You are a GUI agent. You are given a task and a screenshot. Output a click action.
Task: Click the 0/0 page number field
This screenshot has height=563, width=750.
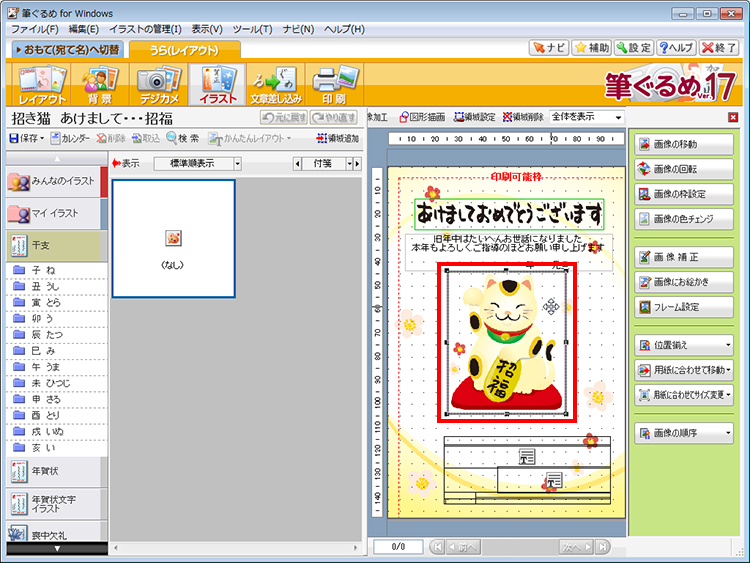tap(398, 546)
